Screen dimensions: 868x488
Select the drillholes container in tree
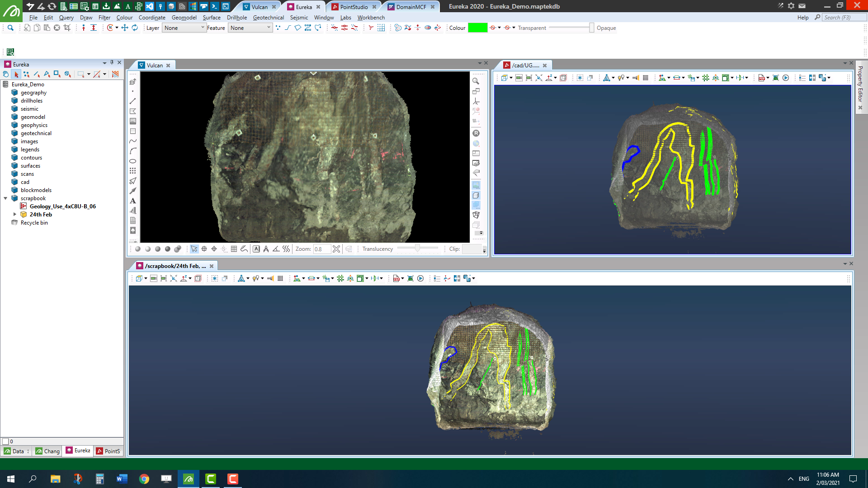click(32, 101)
